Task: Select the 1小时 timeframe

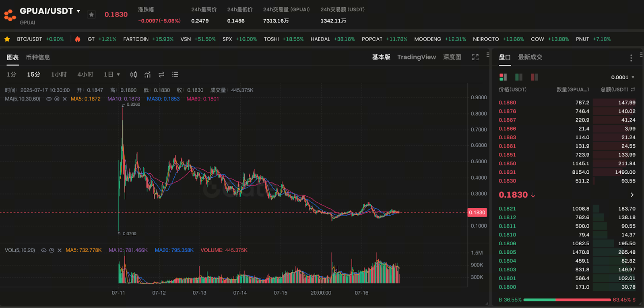Action: (x=59, y=74)
